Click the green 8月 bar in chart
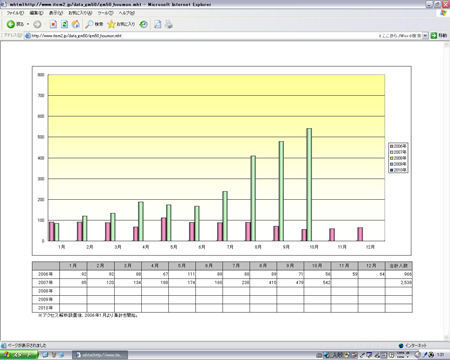Screen dimensions: 450x360 (253, 198)
